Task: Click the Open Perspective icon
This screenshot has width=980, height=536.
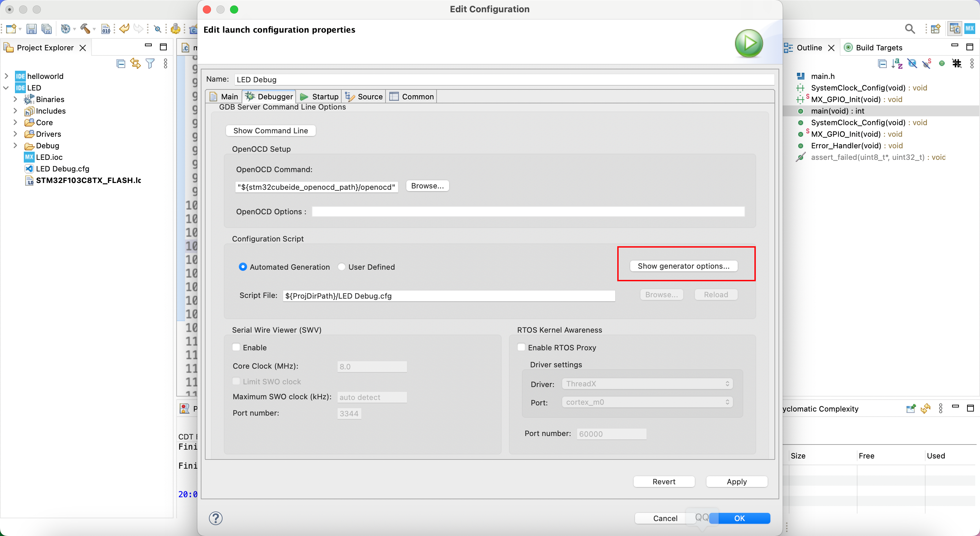Action: coord(935,29)
